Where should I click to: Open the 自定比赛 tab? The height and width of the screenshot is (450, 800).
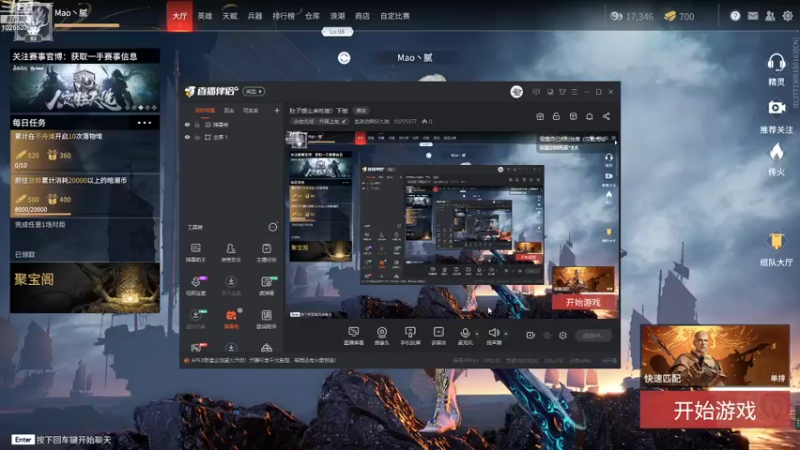click(x=395, y=16)
